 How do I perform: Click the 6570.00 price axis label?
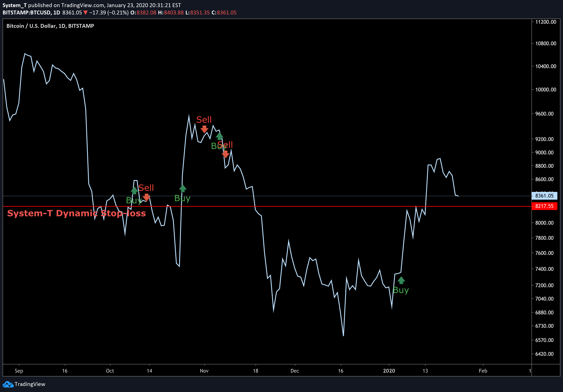coord(544,340)
